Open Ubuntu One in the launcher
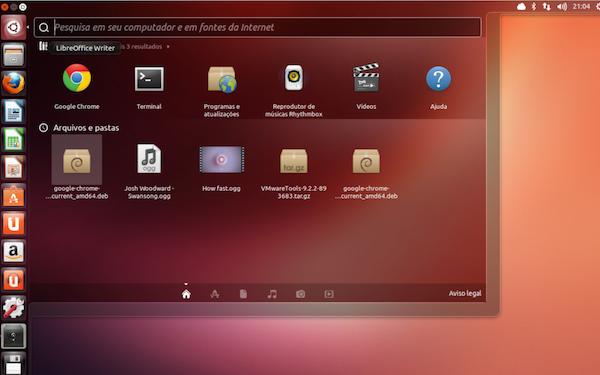 click(x=13, y=223)
